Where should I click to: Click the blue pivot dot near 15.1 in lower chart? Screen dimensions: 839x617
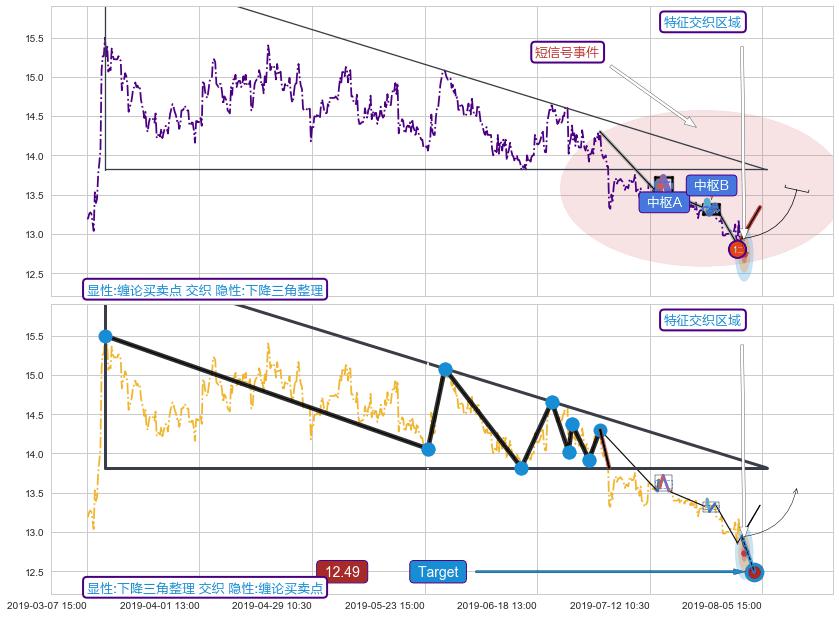click(x=445, y=370)
